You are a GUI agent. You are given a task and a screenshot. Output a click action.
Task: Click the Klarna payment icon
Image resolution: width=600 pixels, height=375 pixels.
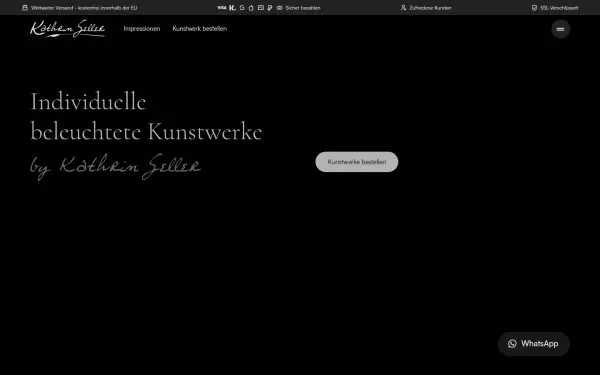pos(232,8)
